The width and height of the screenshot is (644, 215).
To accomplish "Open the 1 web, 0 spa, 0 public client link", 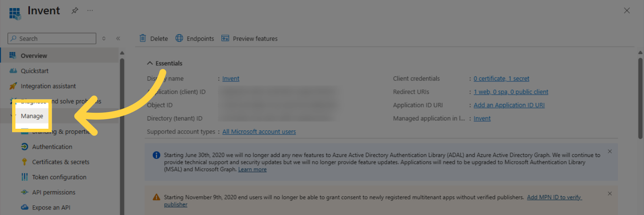I will tap(511, 92).
